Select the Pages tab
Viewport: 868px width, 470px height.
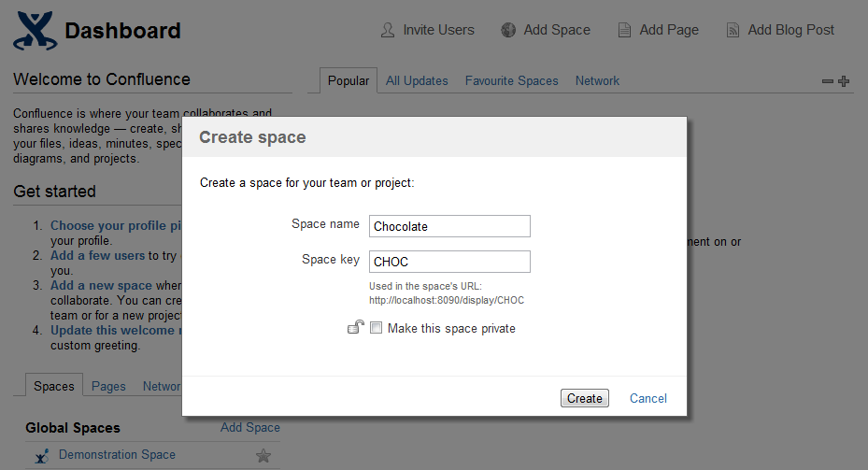108,386
